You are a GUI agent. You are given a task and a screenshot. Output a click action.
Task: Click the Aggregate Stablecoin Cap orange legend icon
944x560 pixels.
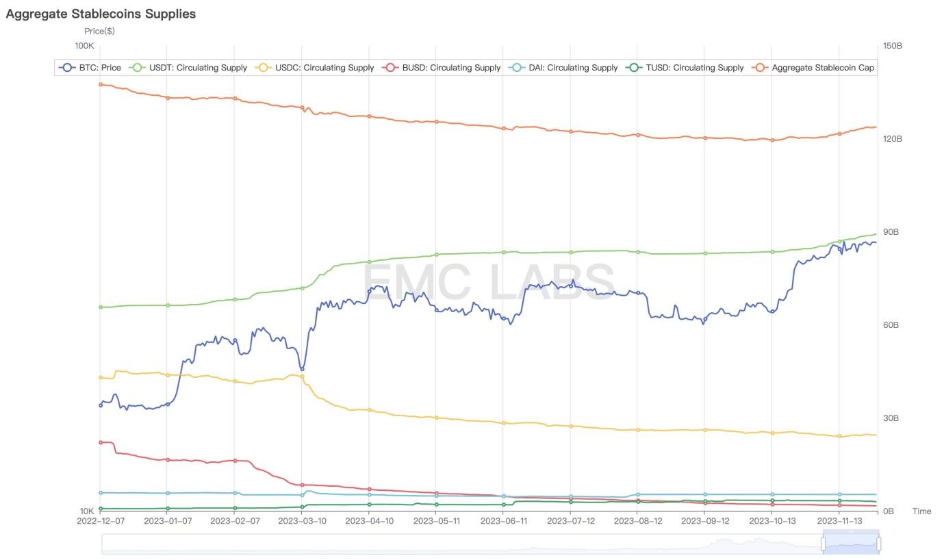[x=761, y=68]
